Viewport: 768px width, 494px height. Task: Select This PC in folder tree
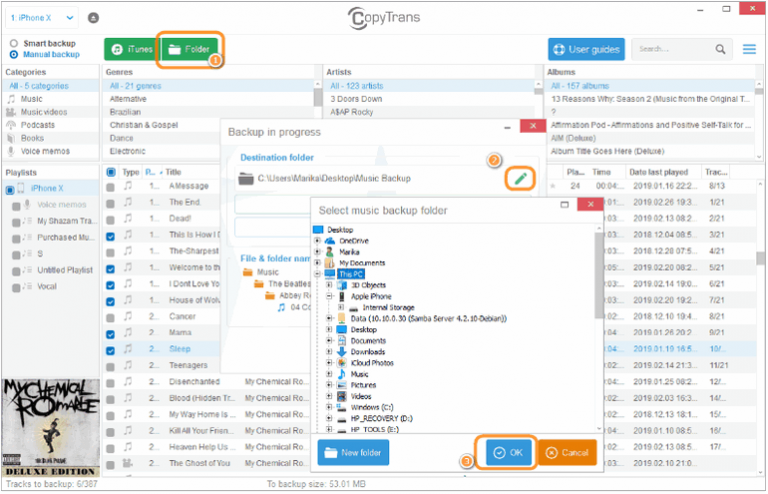[352, 273]
